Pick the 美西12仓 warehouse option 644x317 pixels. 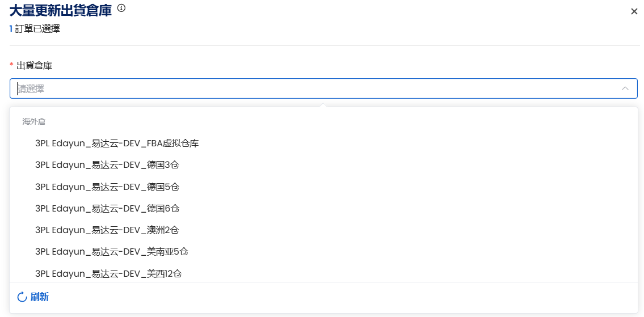click(323, 273)
